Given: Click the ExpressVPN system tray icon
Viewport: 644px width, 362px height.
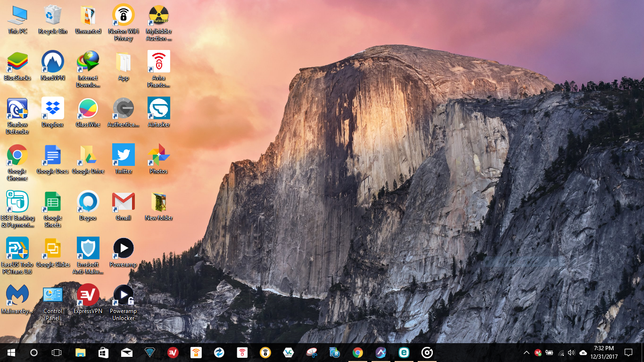Looking at the screenshot, I should click(538, 353).
